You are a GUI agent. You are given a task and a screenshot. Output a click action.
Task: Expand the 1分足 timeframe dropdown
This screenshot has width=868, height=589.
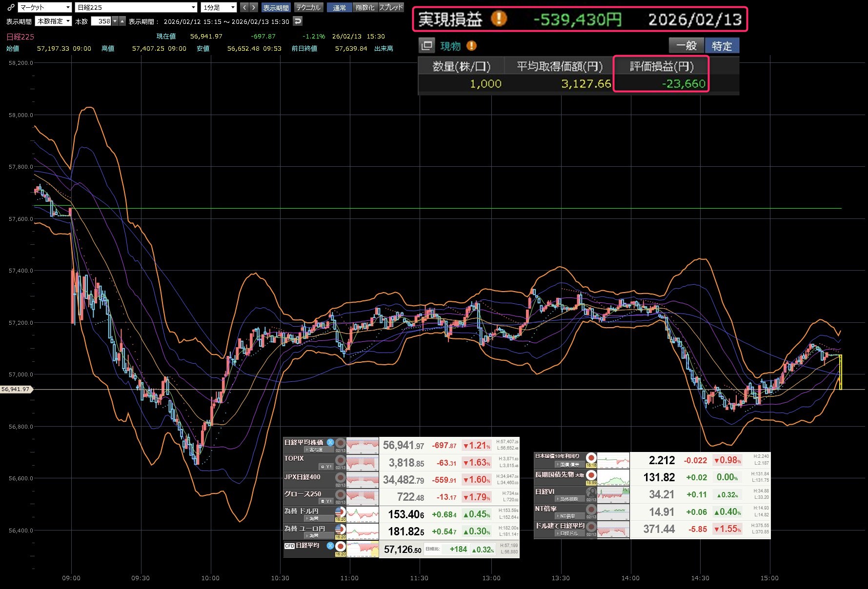(x=219, y=7)
